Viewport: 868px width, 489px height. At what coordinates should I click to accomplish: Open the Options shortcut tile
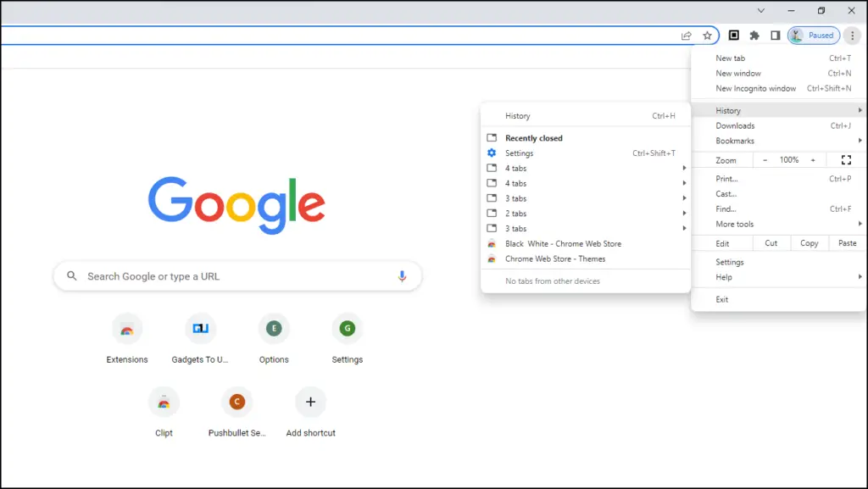274,338
